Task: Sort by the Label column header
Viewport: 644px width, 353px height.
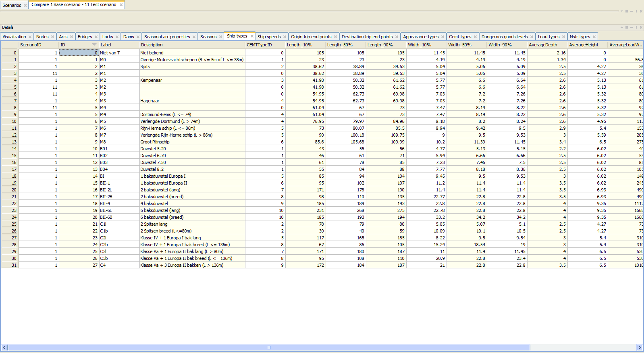Action: (x=119, y=45)
